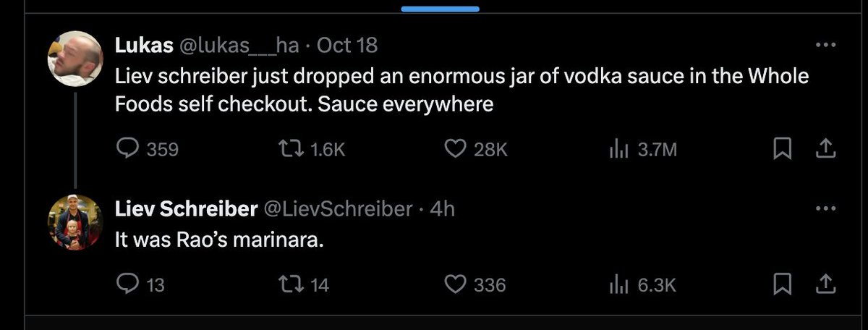The height and width of the screenshot is (330, 868).
Task: View 6.3K views analytics on reply
Action: [x=618, y=284]
